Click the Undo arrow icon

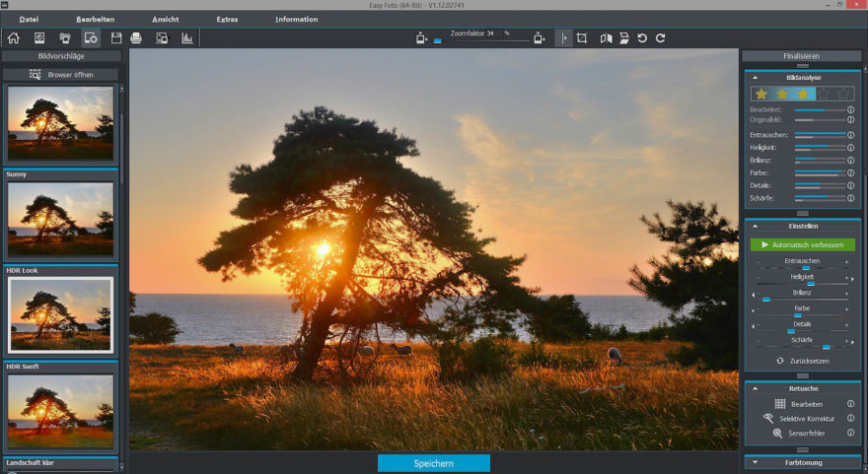click(x=642, y=38)
